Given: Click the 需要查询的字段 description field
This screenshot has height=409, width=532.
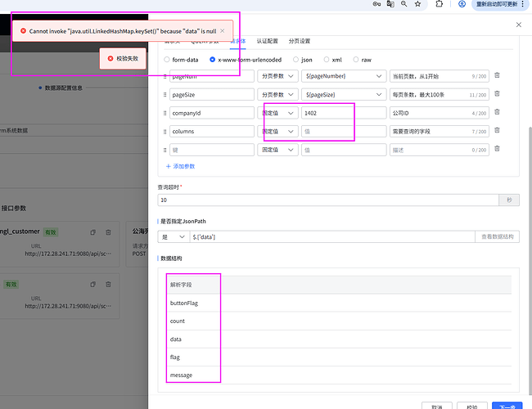Looking at the screenshot, I should pos(439,131).
